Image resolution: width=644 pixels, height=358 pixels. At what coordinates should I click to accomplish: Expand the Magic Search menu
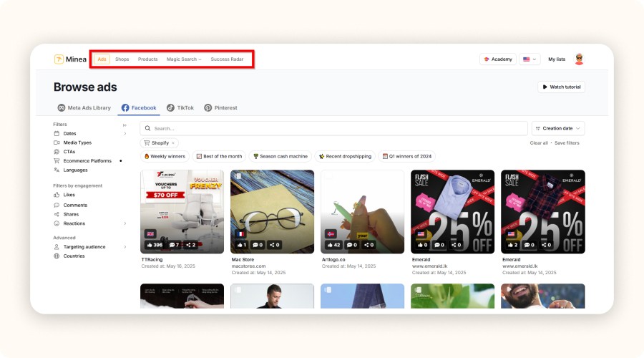(184, 59)
